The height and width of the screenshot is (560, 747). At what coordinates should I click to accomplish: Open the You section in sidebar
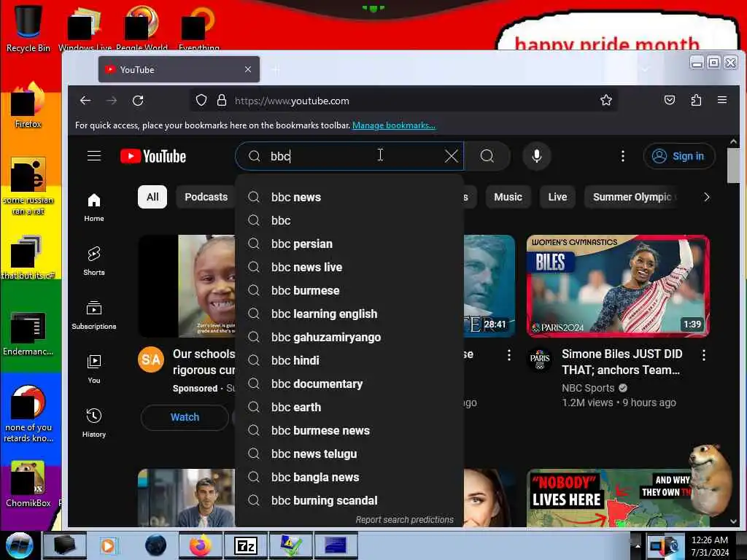(x=94, y=368)
